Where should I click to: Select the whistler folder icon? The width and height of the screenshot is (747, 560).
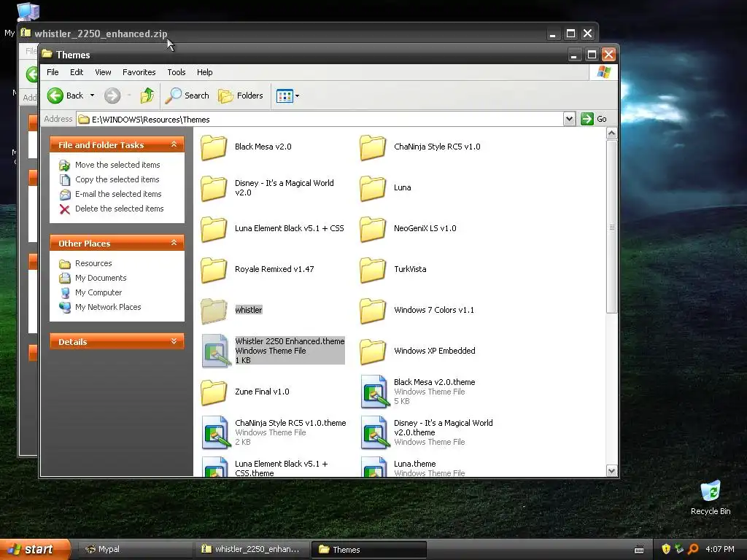214,311
